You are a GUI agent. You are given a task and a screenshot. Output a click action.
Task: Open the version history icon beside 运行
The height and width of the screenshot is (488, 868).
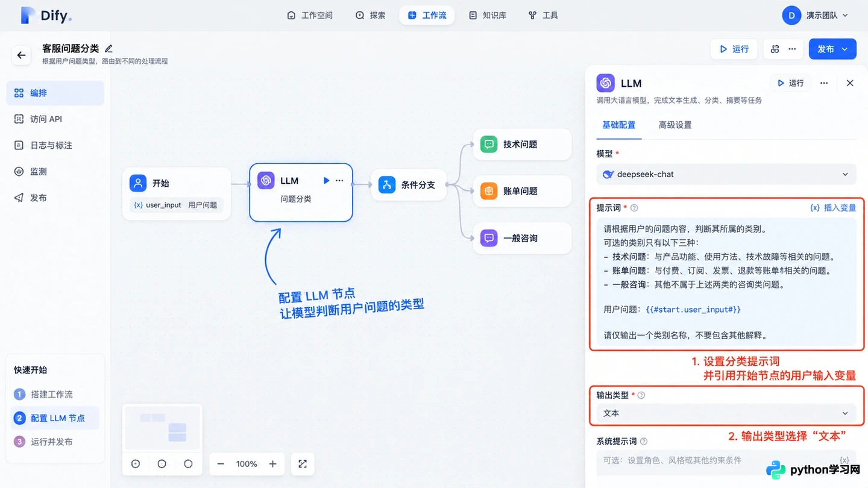(775, 49)
